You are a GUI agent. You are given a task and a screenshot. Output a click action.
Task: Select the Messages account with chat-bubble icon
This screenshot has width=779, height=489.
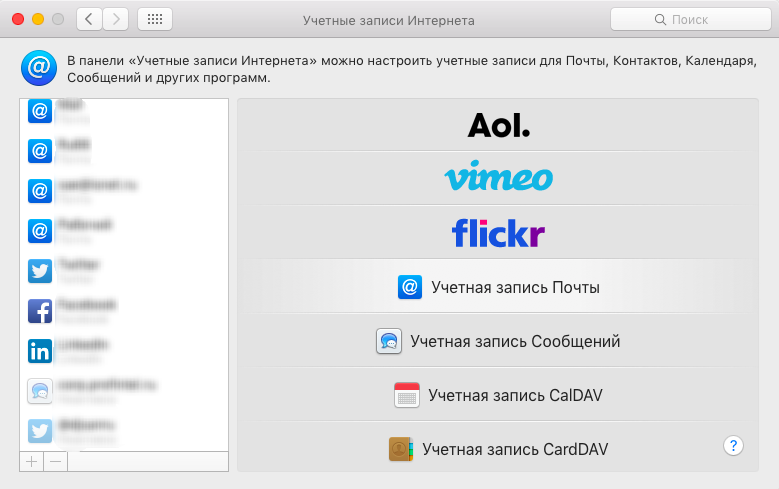124,391
